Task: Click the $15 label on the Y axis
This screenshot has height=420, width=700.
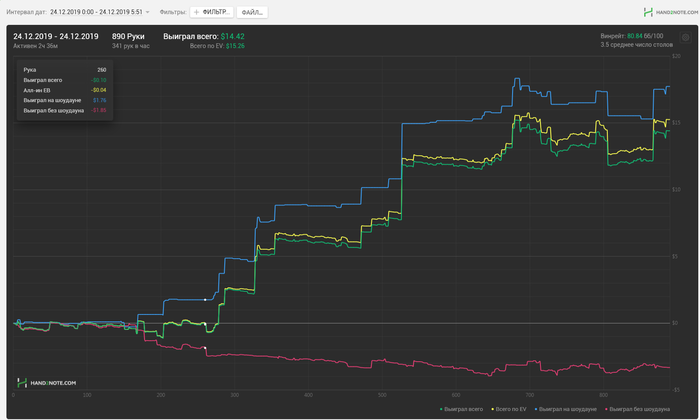Action: tap(676, 122)
